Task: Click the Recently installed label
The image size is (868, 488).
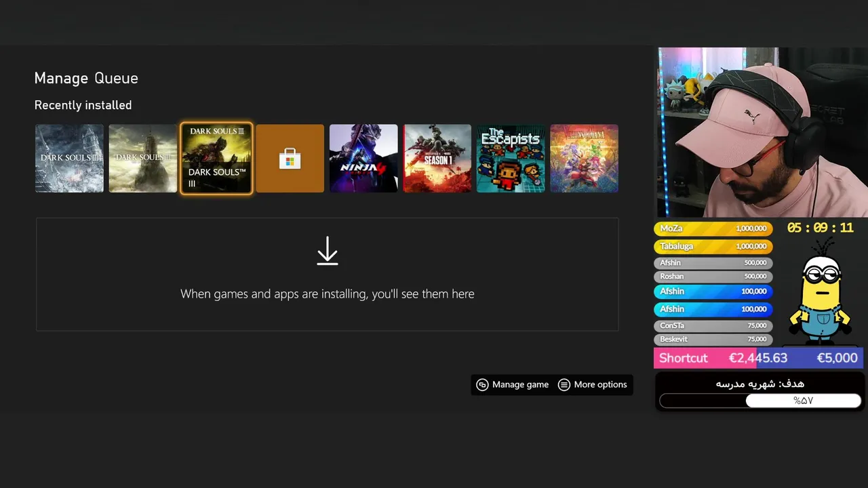Action: coord(83,105)
